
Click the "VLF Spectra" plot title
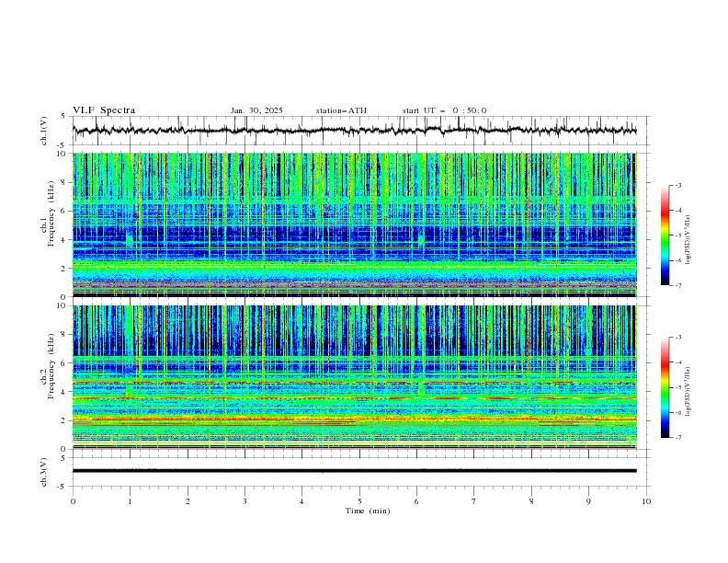[104, 110]
